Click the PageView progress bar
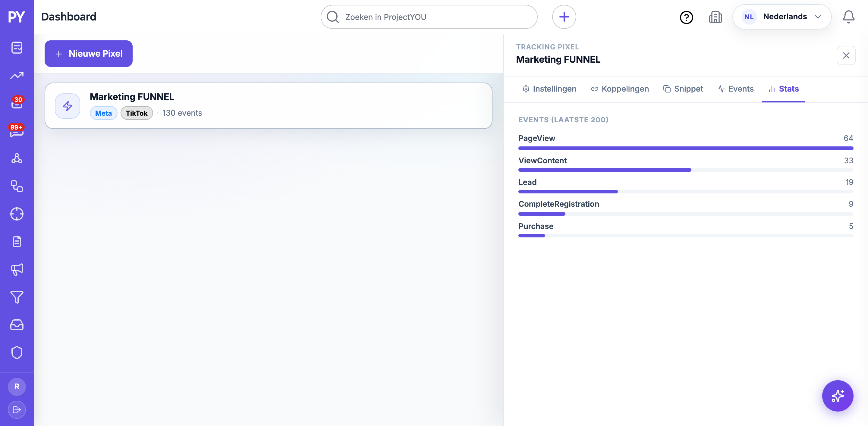 [x=685, y=148]
